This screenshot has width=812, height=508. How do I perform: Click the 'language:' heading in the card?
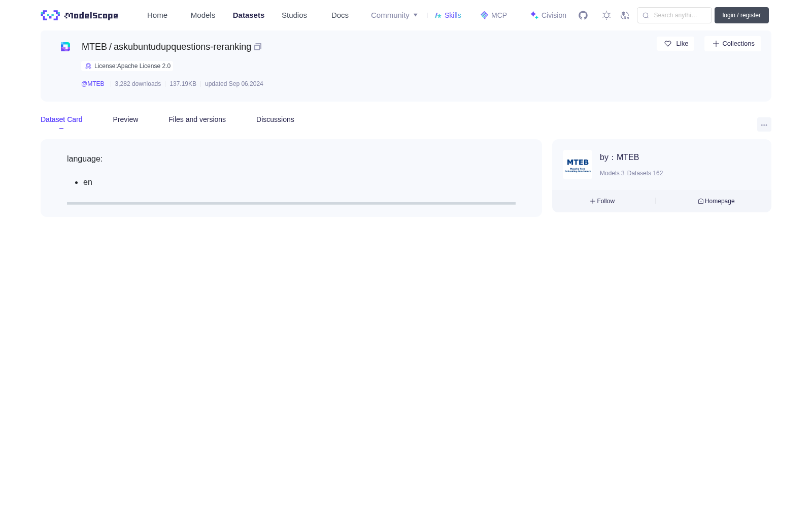85,159
